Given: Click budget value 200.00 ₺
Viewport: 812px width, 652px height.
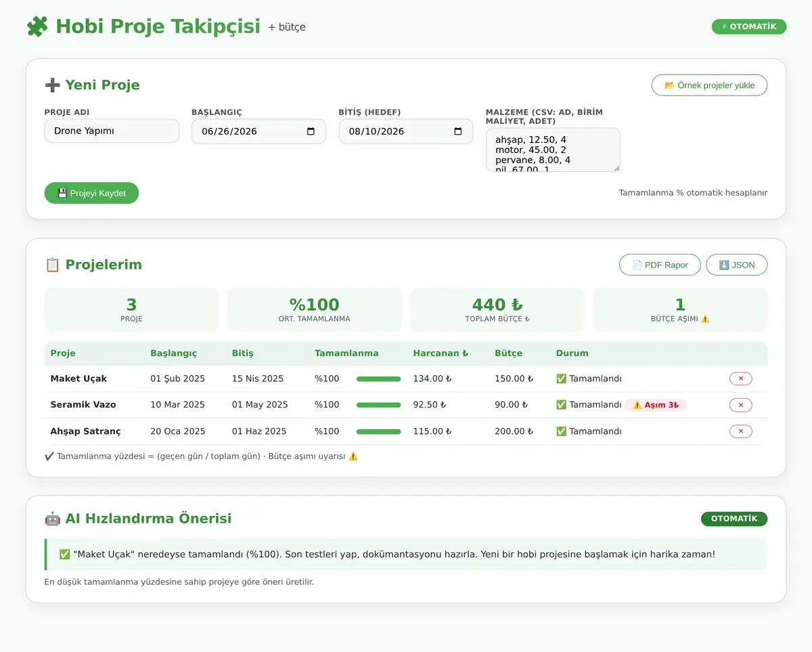Looking at the screenshot, I should coord(514,431).
